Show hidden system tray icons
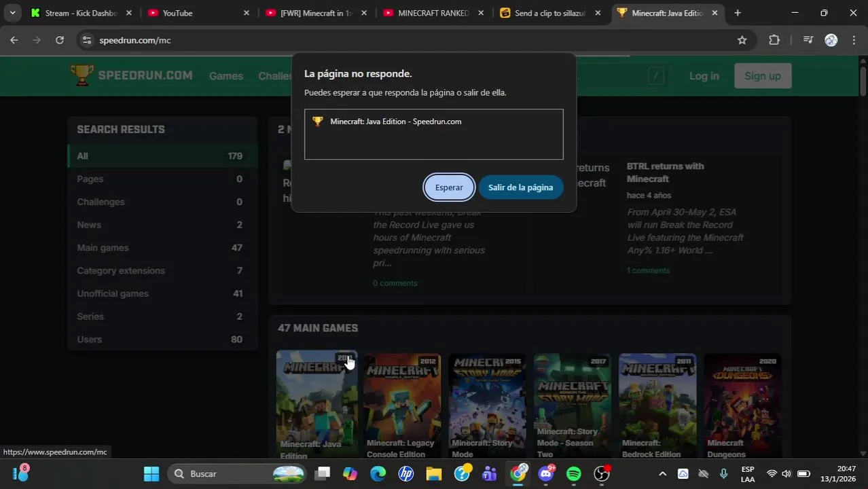 [662, 473]
